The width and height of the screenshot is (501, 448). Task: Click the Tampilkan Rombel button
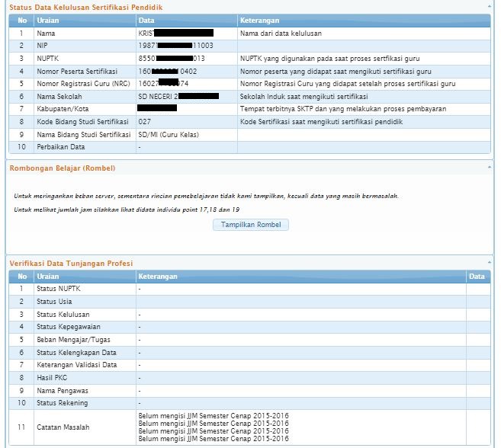(251, 225)
